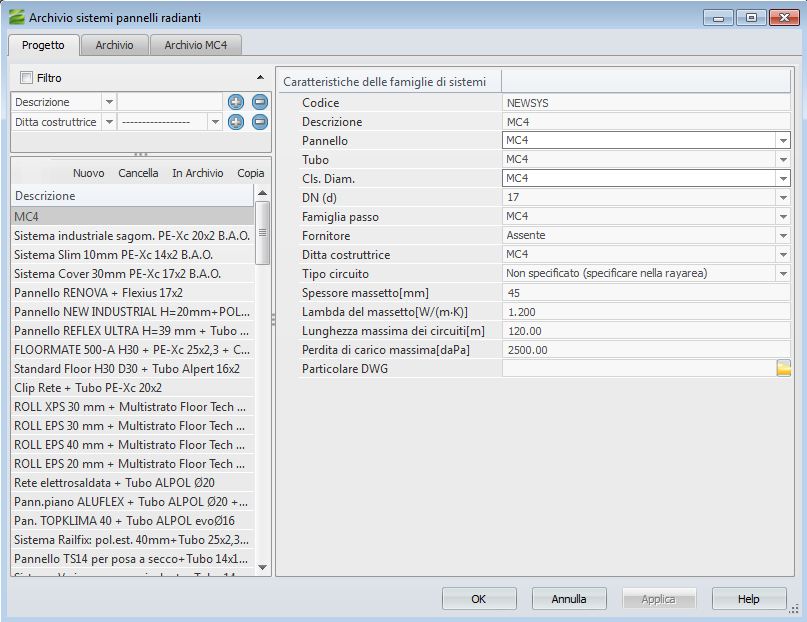
Task: Switch to the Archivio tab
Action: [114, 45]
